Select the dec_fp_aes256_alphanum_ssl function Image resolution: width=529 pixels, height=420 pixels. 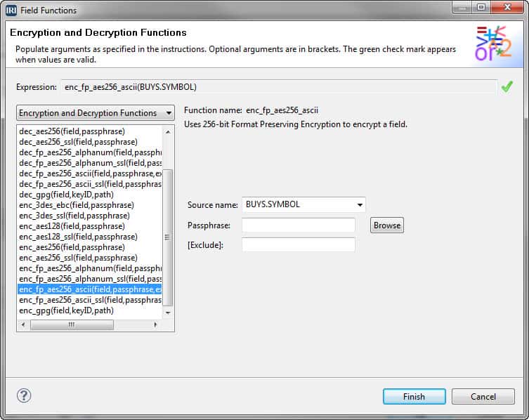click(x=90, y=163)
